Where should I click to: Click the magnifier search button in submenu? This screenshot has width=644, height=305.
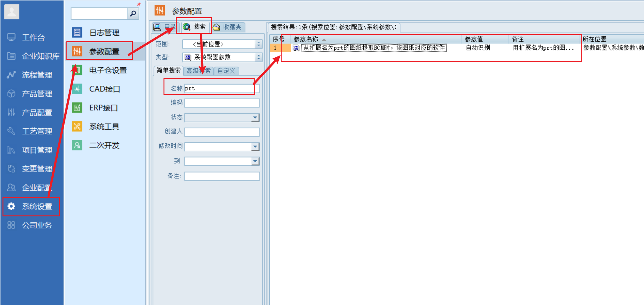(x=133, y=13)
